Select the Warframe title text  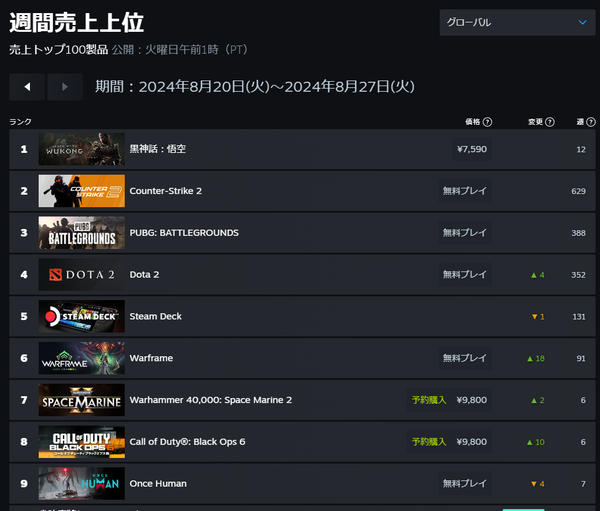[151, 358]
